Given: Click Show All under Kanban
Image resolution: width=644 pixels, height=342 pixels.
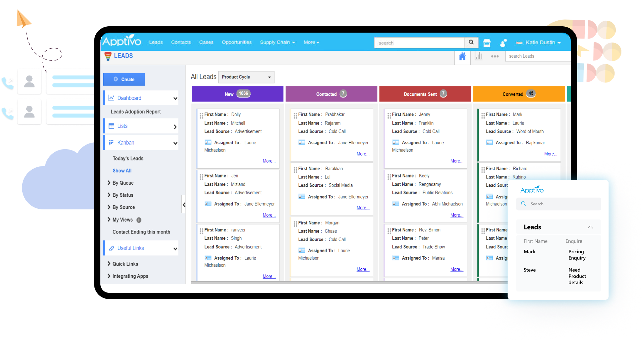Looking at the screenshot, I should [122, 171].
